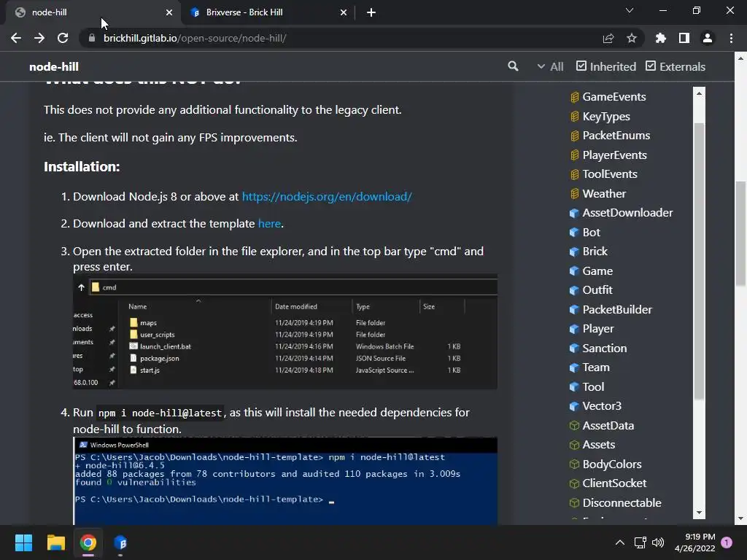Open KeyTypes in the sidebar
This screenshot has height=560, width=747.
click(x=600, y=116)
